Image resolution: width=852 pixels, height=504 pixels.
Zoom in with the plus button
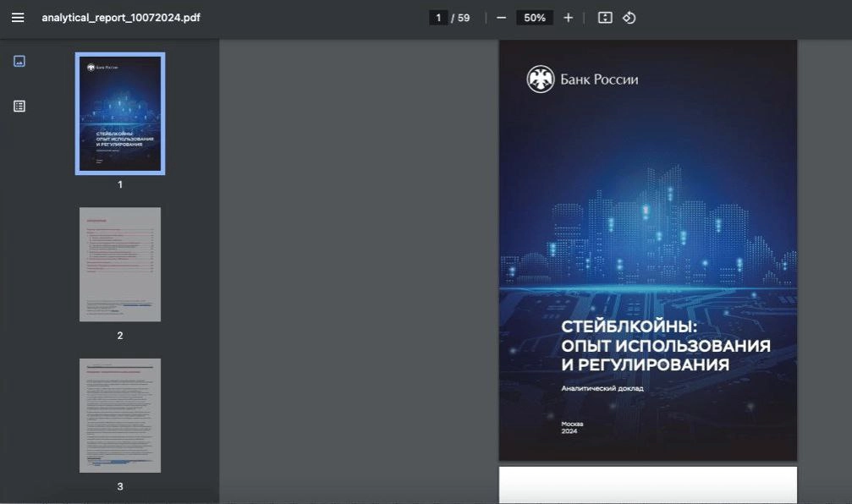click(568, 18)
